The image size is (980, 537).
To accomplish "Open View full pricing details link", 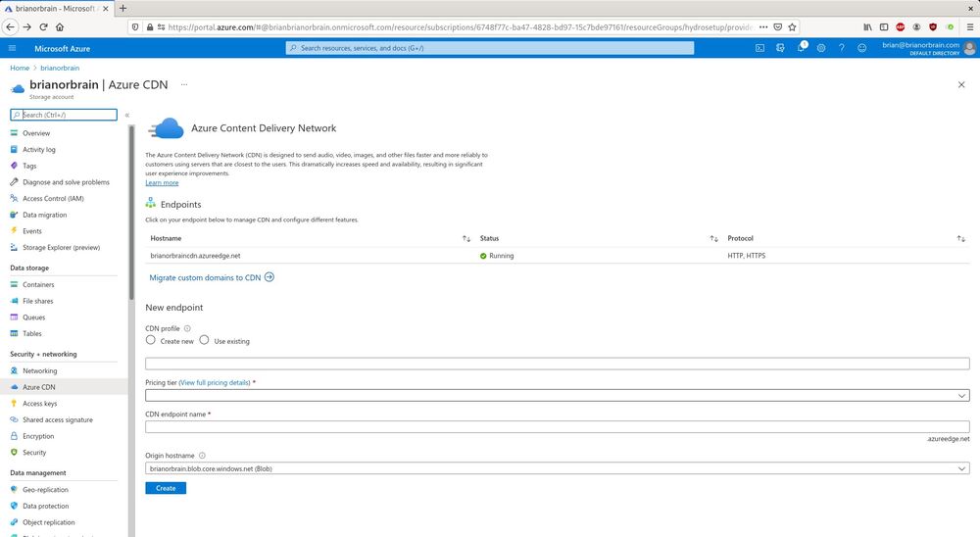I will click(215, 382).
